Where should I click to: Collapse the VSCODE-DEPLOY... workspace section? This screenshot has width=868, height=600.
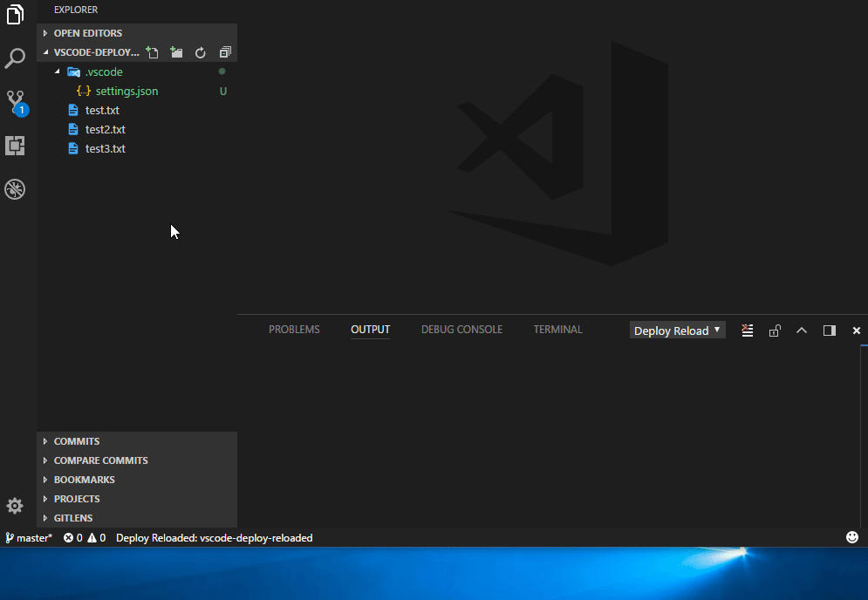click(x=90, y=52)
